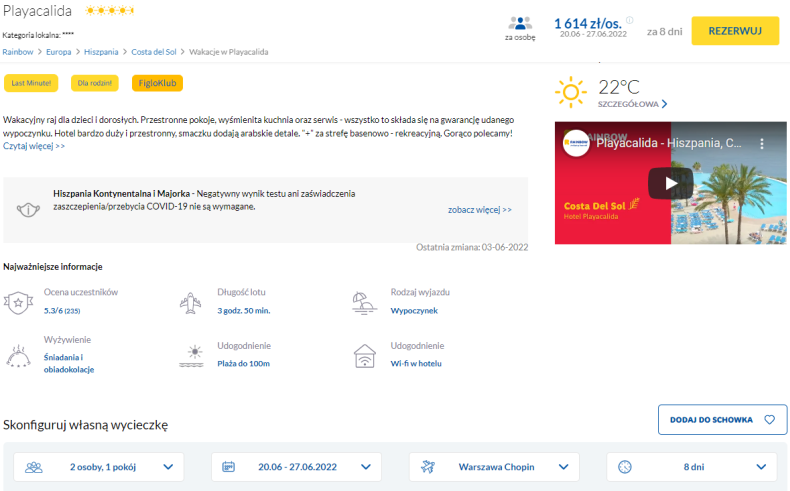Click the '5.3/6 (235)' rating link
790x491 pixels.
click(x=61, y=311)
